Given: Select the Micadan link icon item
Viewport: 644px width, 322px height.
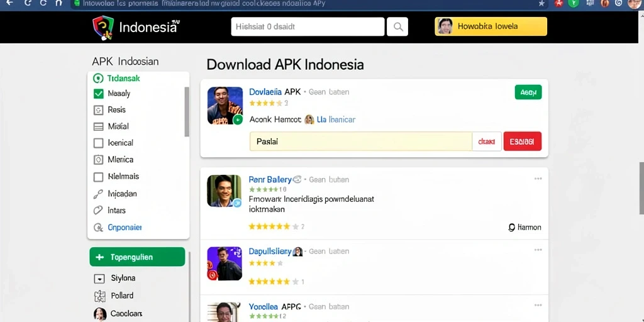Looking at the screenshot, I should pos(98,194).
